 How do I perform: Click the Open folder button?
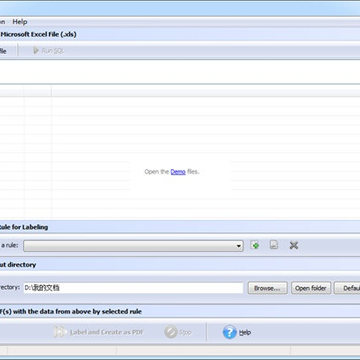[311, 288]
